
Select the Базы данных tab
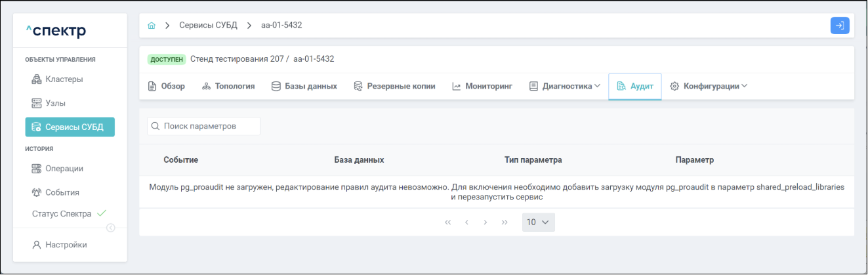pyautogui.click(x=304, y=86)
